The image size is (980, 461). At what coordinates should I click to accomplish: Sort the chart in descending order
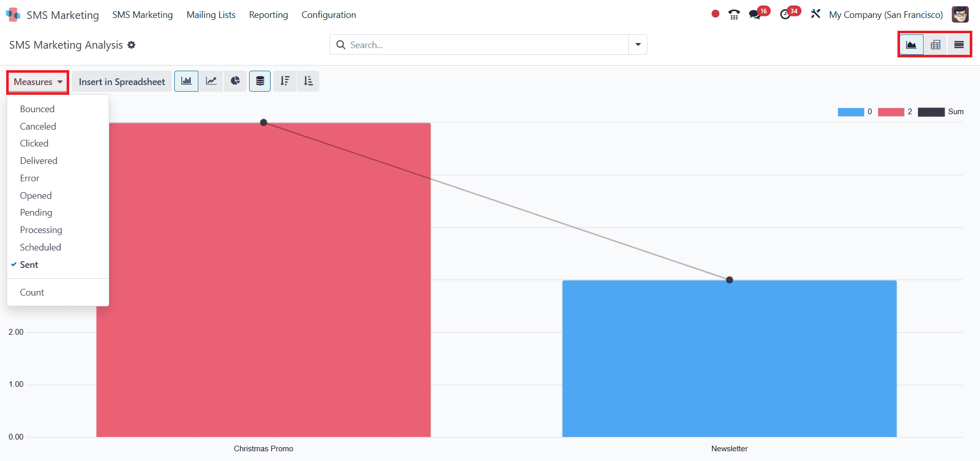point(285,81)
